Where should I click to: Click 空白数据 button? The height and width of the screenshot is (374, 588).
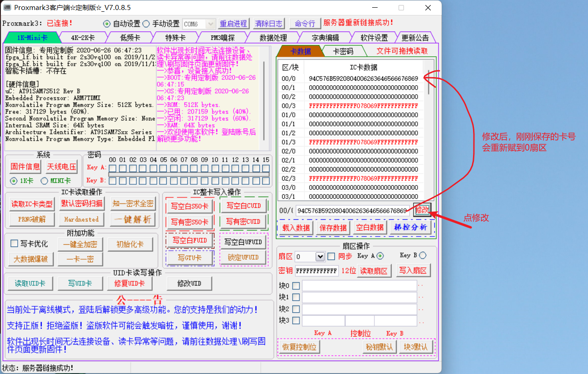click(x=370, y=227)
